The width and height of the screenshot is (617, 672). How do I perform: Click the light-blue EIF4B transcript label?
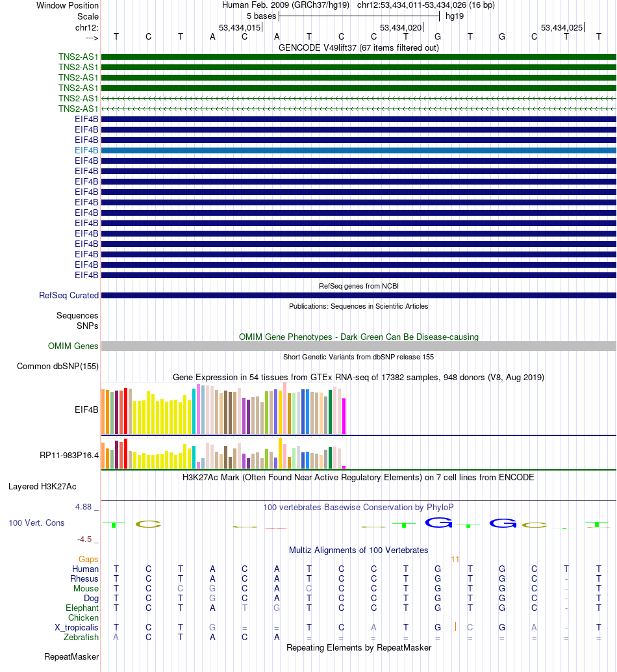click(x=86, y=150)
